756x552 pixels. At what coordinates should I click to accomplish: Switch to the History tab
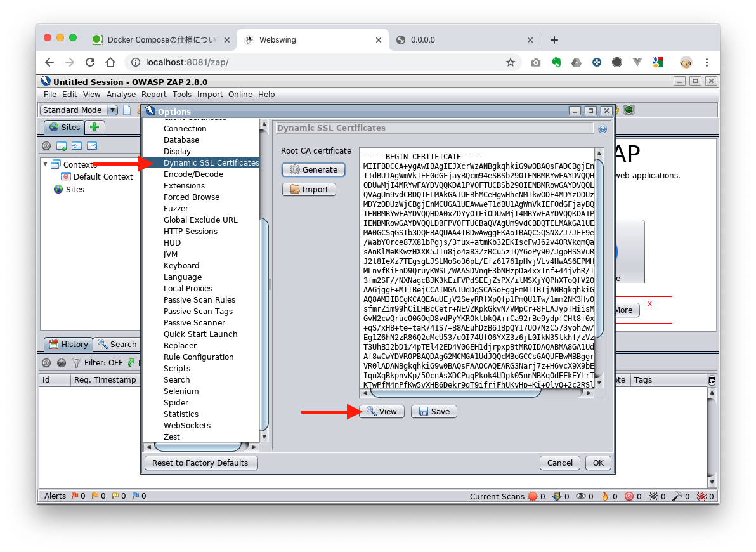[x=68, y=345]
